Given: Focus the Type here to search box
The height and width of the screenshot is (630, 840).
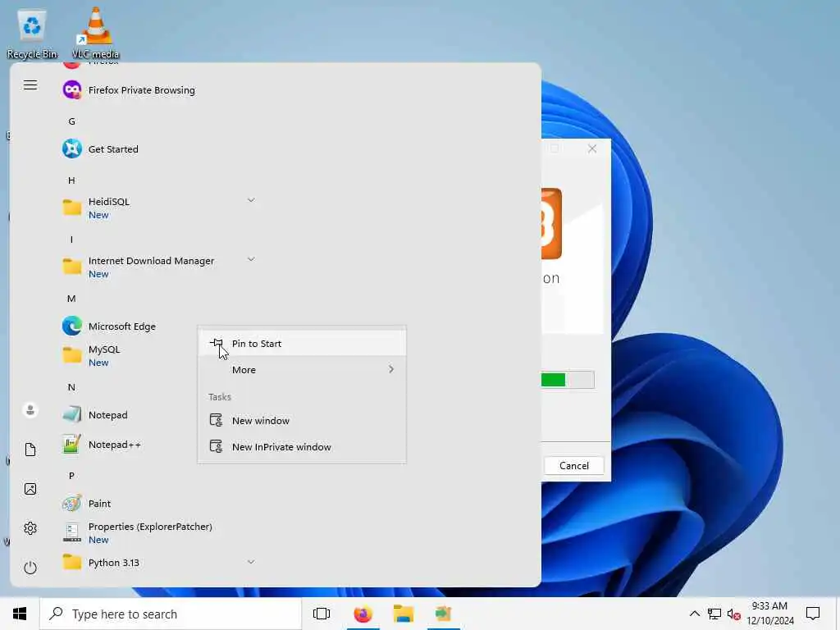Looking at the screenshot, I should click(x=171, y=614).
